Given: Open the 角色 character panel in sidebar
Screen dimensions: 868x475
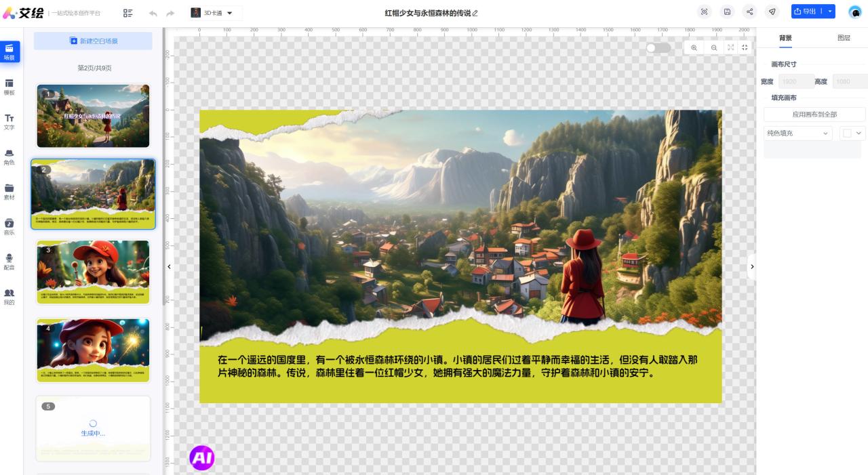Looking at the screenshot, I should [x=9, y=157].
